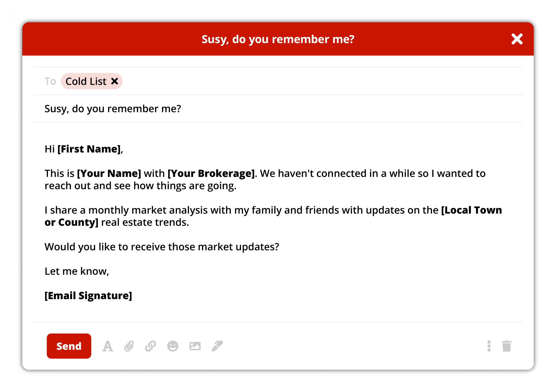Click the red header title text
556x392 pixels.
click(278, 39)
